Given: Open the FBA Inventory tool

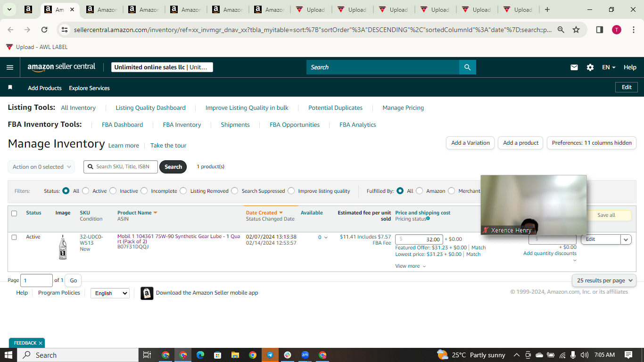Looking at the screenshot, I should coord(182,125).
